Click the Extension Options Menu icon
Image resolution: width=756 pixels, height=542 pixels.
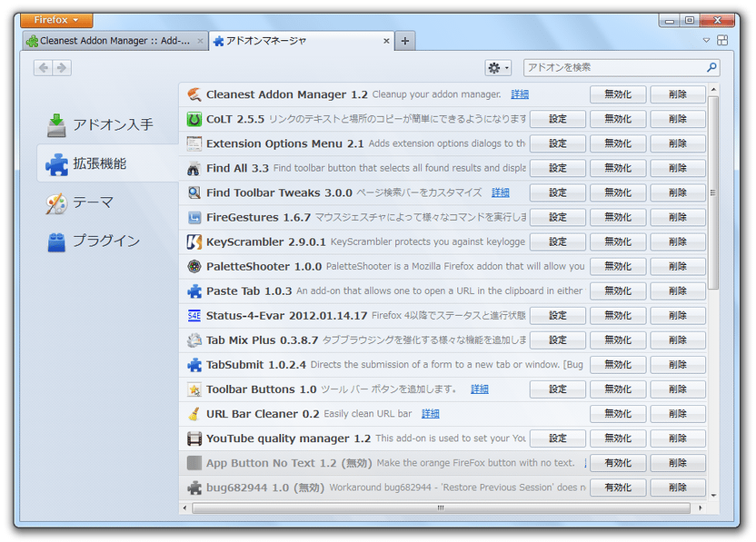[x=194, y=143]
